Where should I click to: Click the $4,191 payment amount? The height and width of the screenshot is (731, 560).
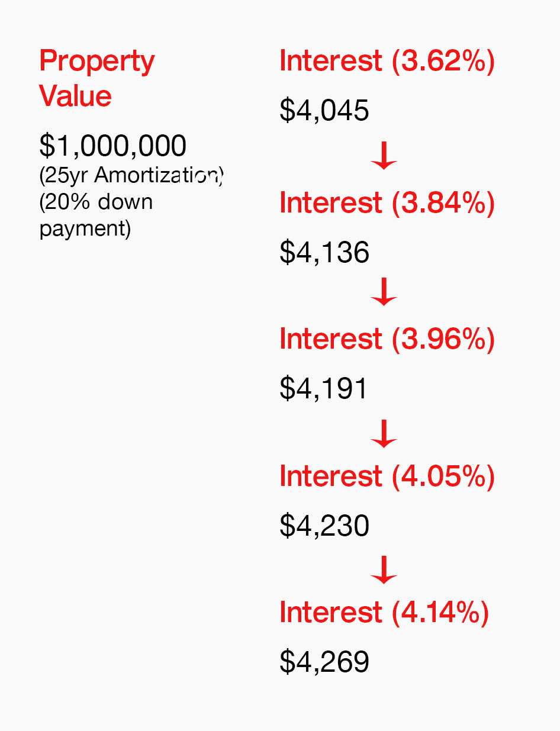pyautogui.click(x=324, y=389)
